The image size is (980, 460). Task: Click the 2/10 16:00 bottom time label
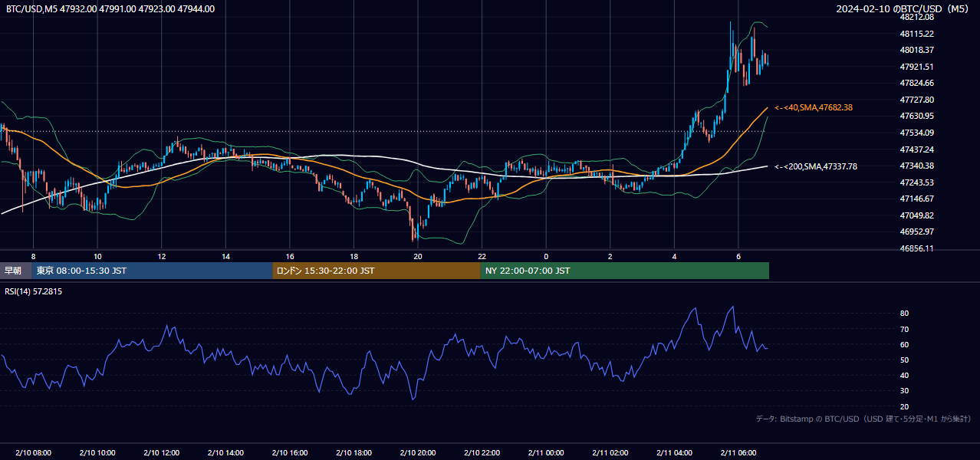click(290, 452)
